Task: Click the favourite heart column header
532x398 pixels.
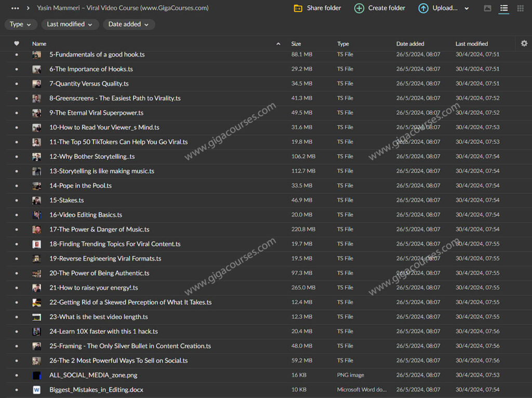Action: tap(17, 44)
